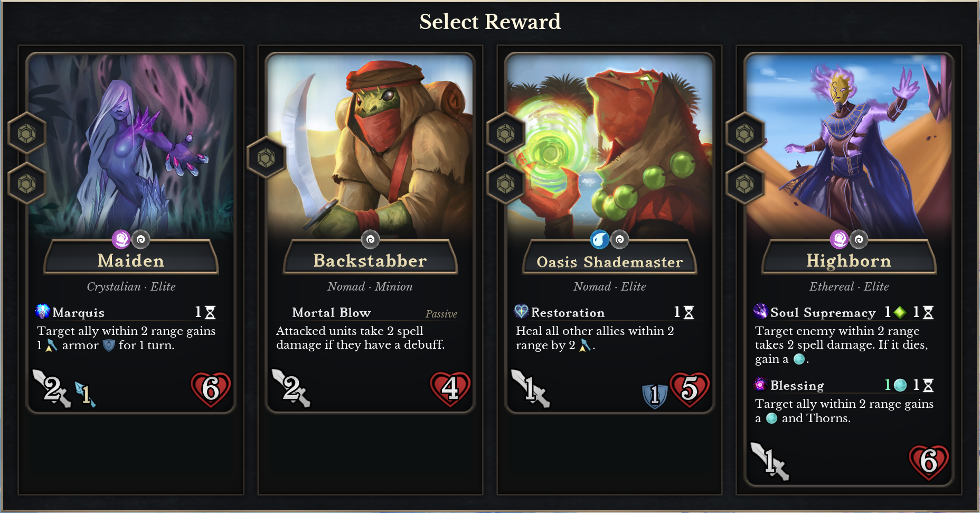This screenshot has height=513, width=980.
Task: Click the Restoration ability heart icon
Action: pyautogui.click(x=521, y=312)
